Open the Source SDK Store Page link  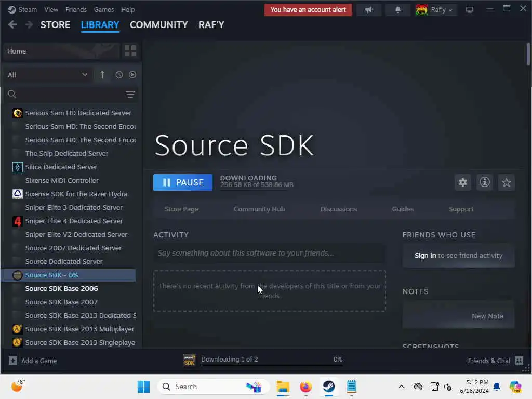181,209
